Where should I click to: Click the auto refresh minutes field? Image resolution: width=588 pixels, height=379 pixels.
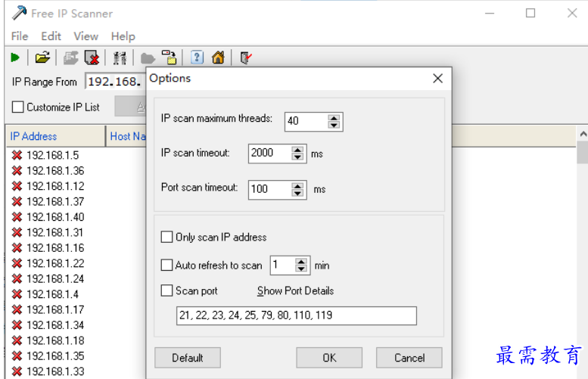(x=282, y=265)
